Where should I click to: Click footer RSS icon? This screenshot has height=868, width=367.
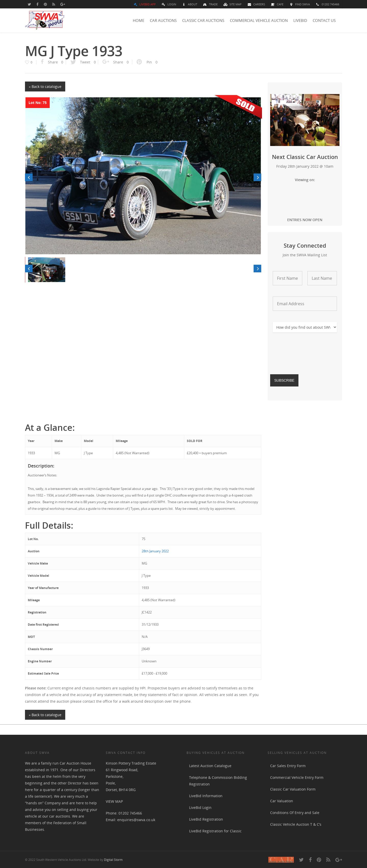[328, 860]
